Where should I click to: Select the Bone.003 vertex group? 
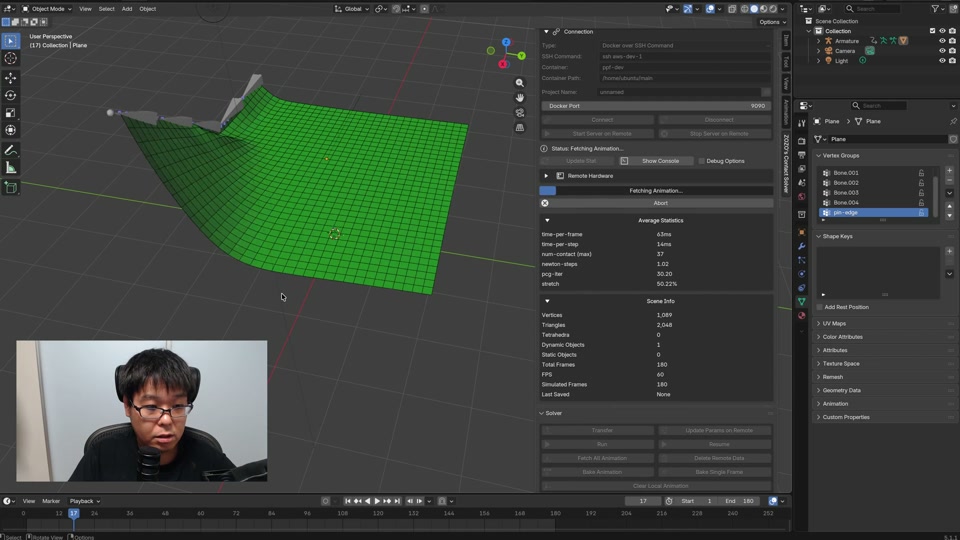874,193
